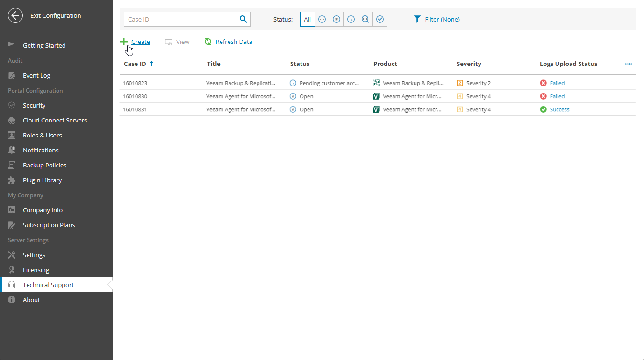
Task: Select the row for case 16010823
Action: click(378, 83)
